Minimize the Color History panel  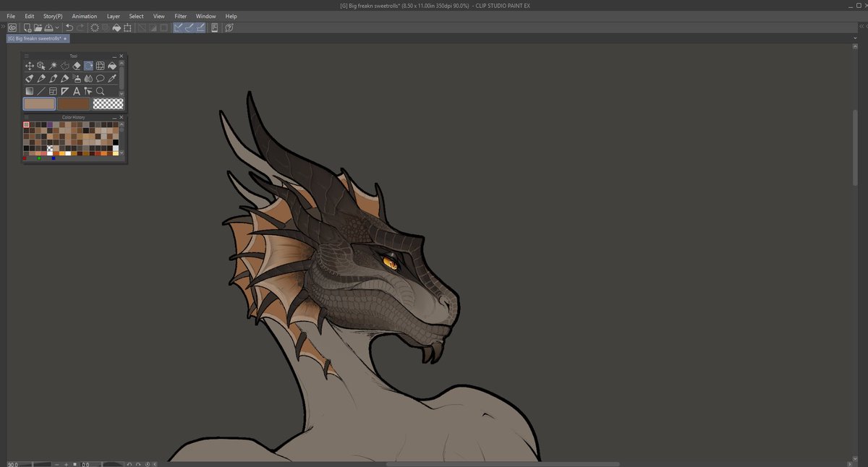[114, 116]
